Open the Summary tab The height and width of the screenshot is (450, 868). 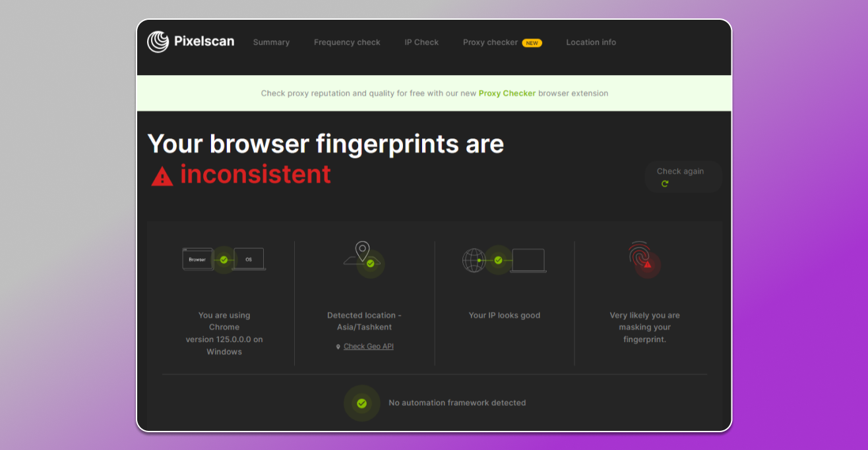click(x=271, y=42)
